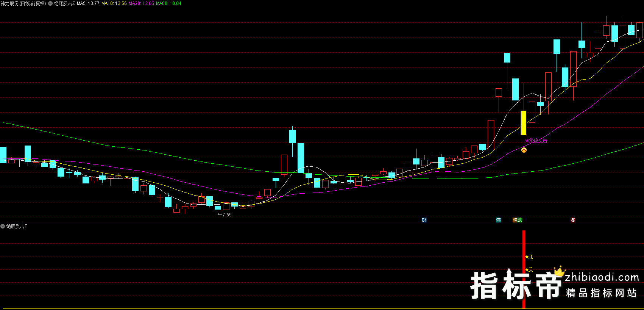Click the magenta ※绝底反击 signal annotation
Screen dimensions: 644x310
tap(536, 141)
